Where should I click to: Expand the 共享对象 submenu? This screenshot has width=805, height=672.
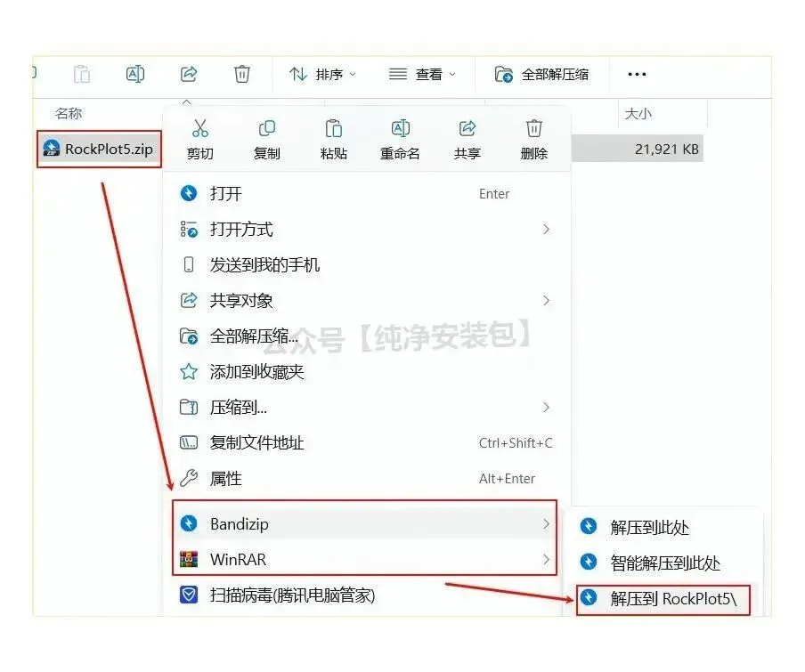point(367,301)
